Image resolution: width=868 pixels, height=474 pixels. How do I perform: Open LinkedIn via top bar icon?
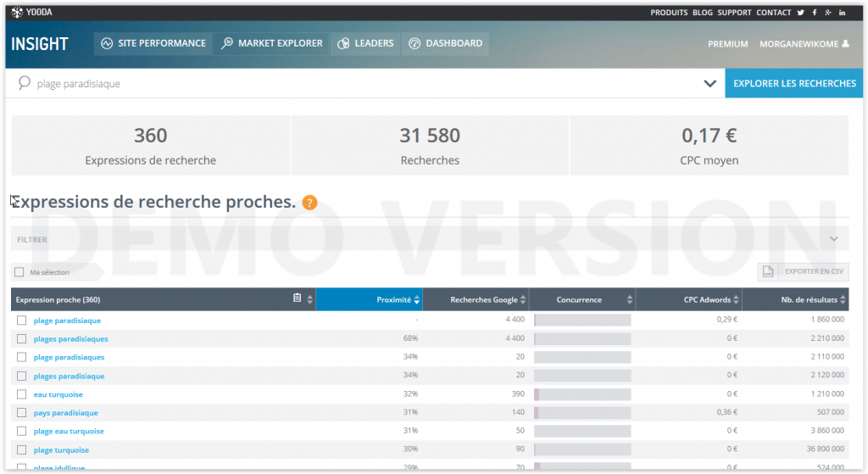pos(842,13)
